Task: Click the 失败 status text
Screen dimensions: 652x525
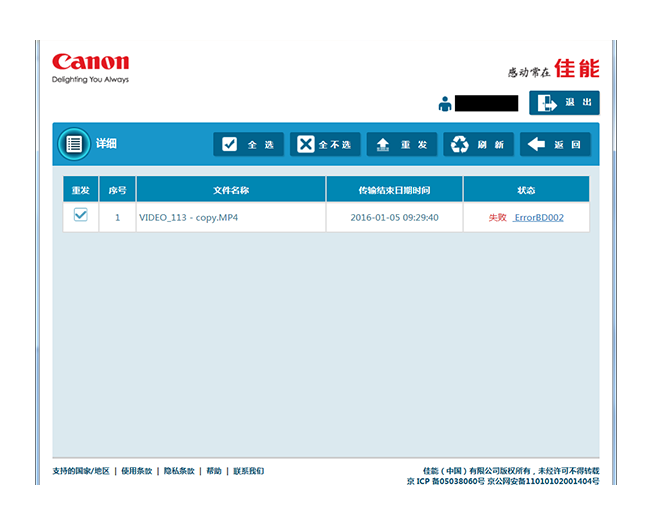Action: point(497,217)
